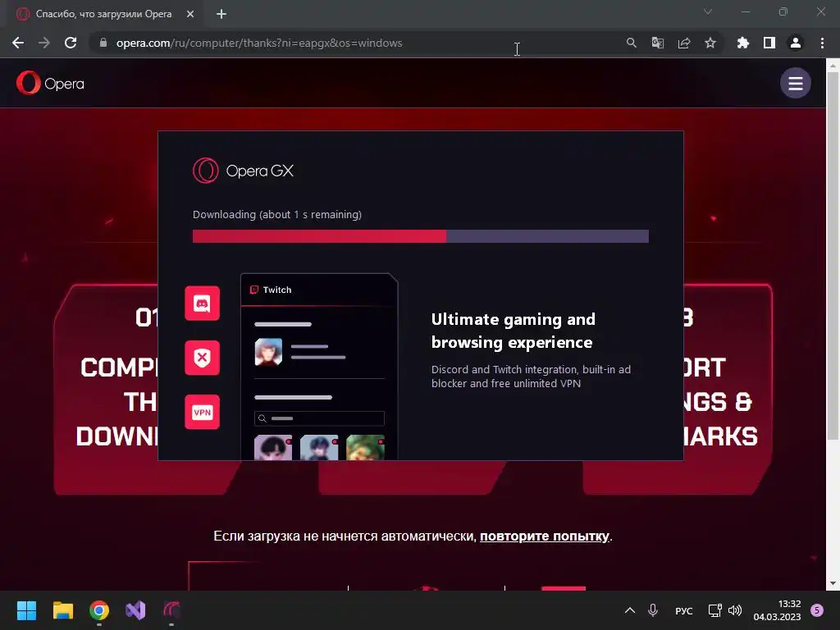Click the 'Discord and Twitch integration' description
Image resolution: width=840 pixels, height=630 pixels.
coord(531,376)
